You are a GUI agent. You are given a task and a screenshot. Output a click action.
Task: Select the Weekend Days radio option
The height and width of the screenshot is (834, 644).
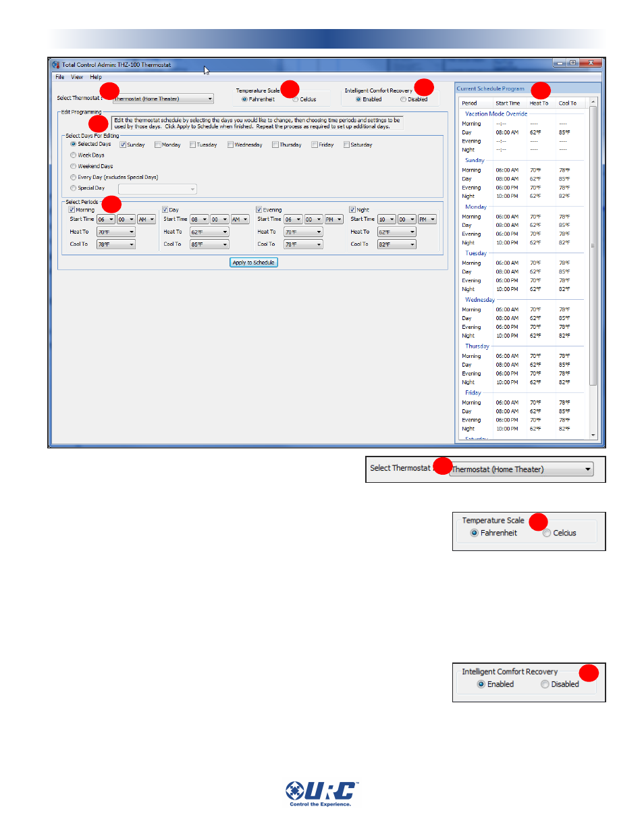click(x=74, y=166)
